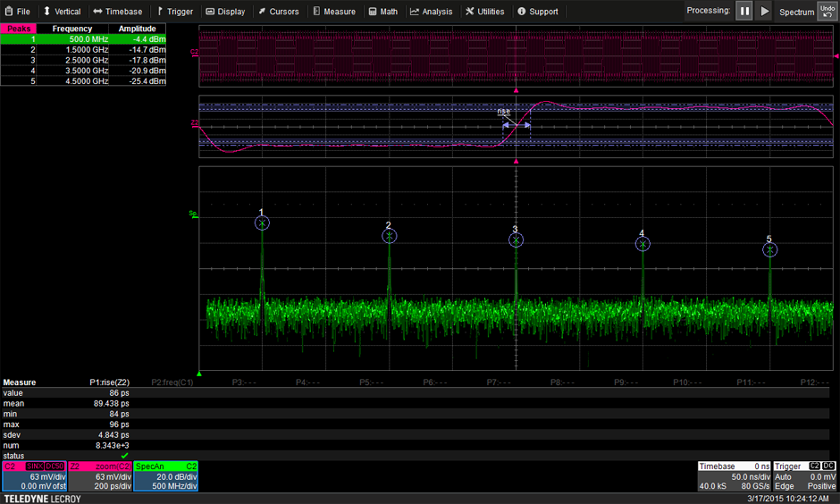Select the C2 channel descriptor box
Image resolution: width=840 pixels, height=504 pixels.
click(x=34, y=476)
